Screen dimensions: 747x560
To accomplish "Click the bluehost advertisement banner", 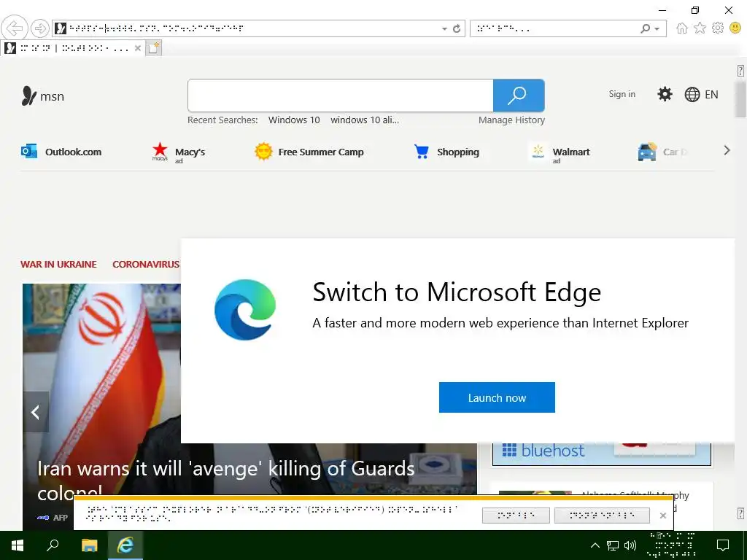I will tap(601, 454).
